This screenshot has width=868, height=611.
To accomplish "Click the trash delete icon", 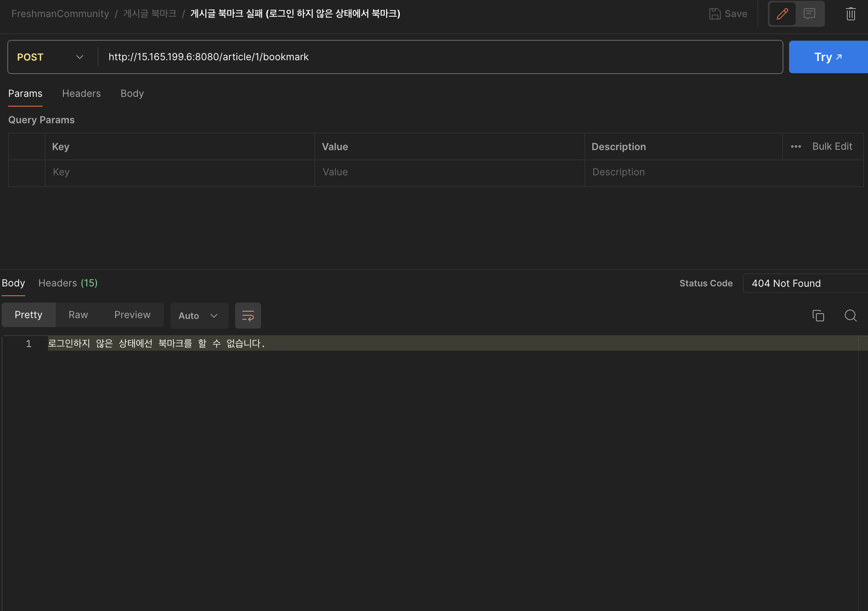I will pos(851,14).
